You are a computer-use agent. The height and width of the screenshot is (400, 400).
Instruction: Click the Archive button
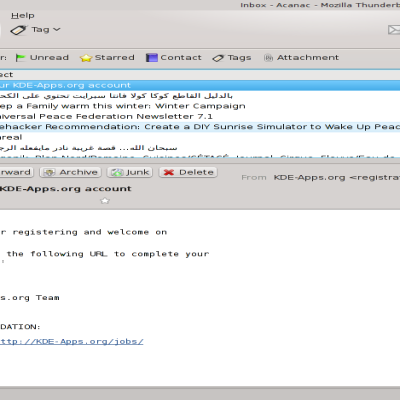70,172
